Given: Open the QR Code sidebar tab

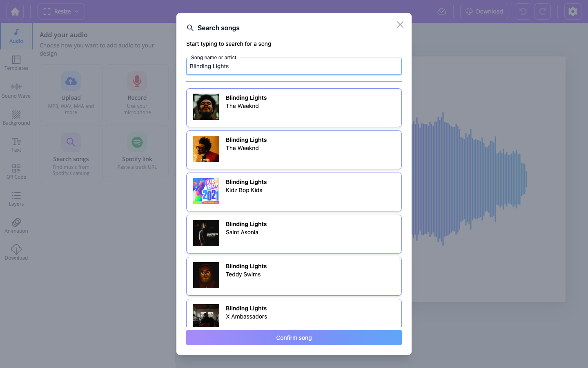Looking at the screenshot, I should click(16, 171).
